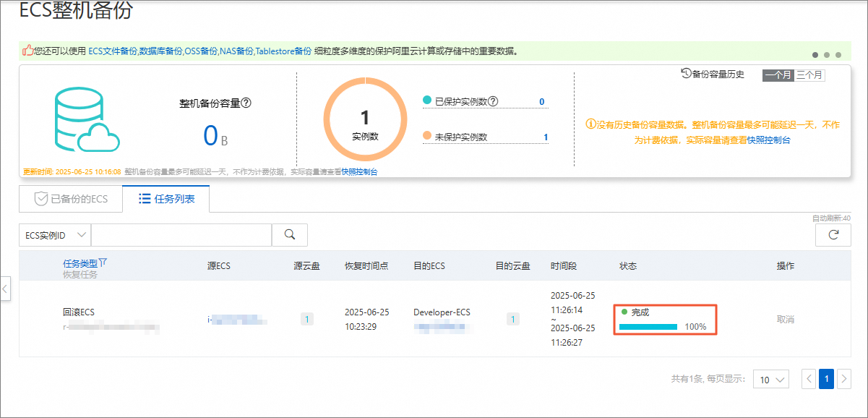Collapse the left sidebar with arrow handle
Screen dimensions: 868x418
(x=5, y=289)
